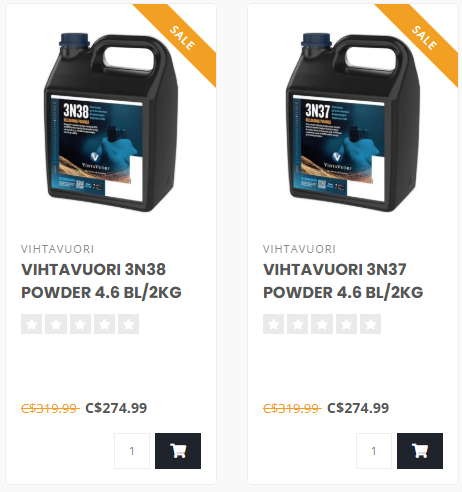462x492 pixels.
Task: Click the first star on 3N38 rating
Action: coord(32,324)
